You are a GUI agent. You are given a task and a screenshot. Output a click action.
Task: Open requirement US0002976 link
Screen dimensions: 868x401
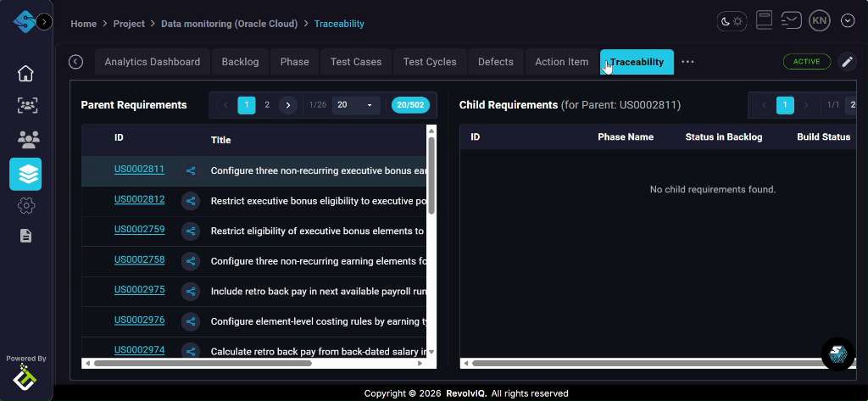tap(139, 320)
